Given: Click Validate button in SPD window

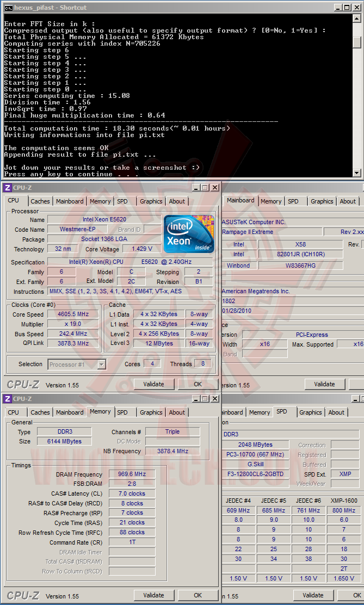Looking at the screenshot, I should pos(313,595).
